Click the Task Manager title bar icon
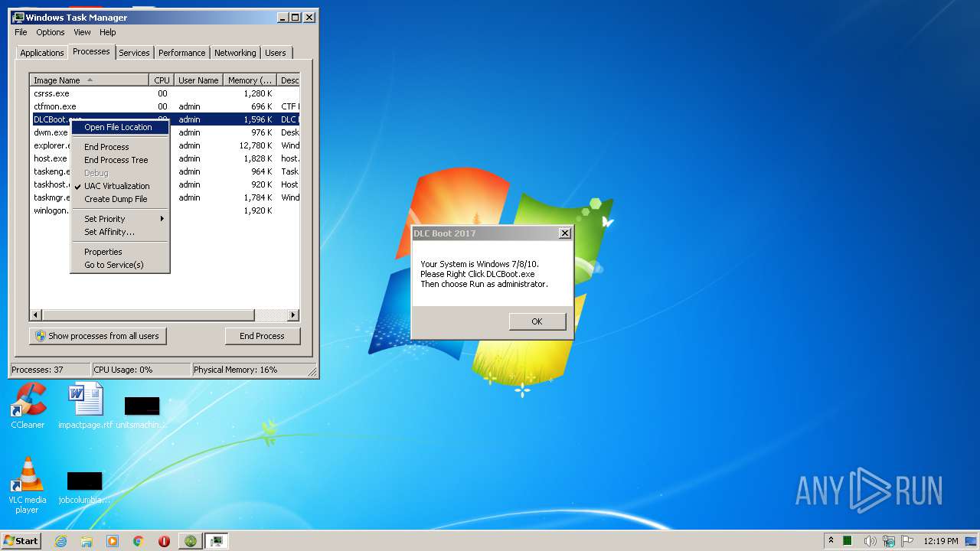Image resolution: width=980 pixels, height=551 pixels. click(x=18, y=17)
